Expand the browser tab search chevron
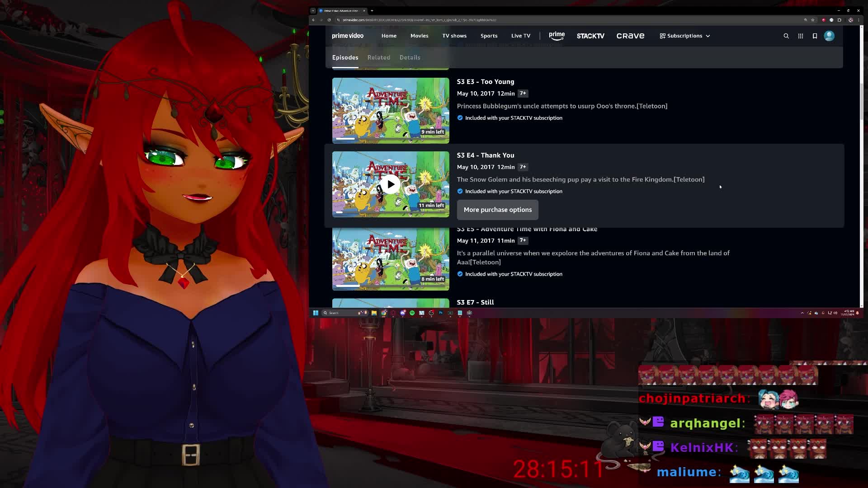868x488 pixels. coord(313,10)
